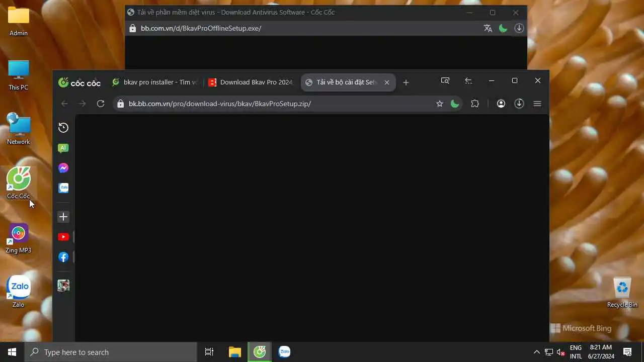Open Zalo from the browser sidebar
Viewport: 644px width, 362px height.
point(63,188)
